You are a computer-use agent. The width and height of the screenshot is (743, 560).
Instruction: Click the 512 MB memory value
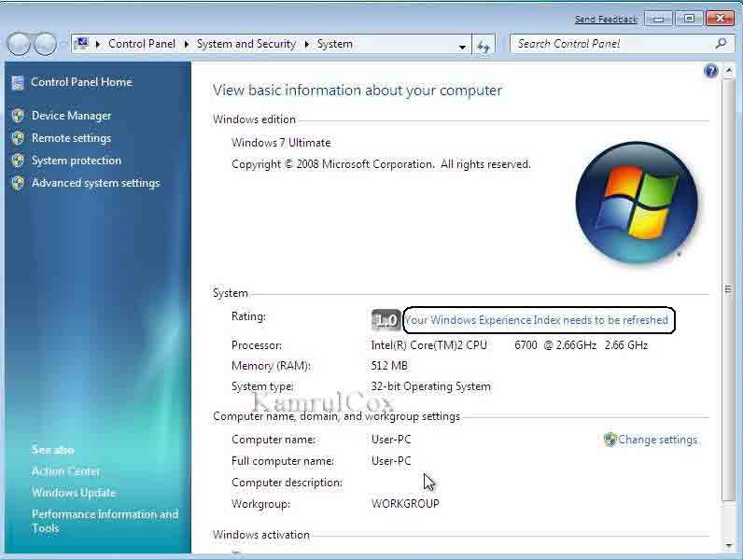(389, 366)
